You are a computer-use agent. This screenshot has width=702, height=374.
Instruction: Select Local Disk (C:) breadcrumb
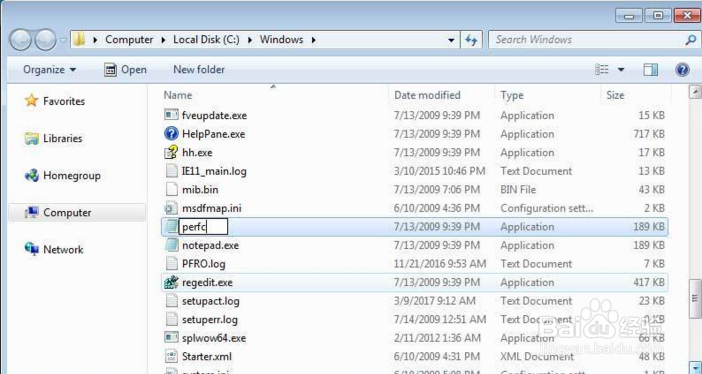coord(206,39)
